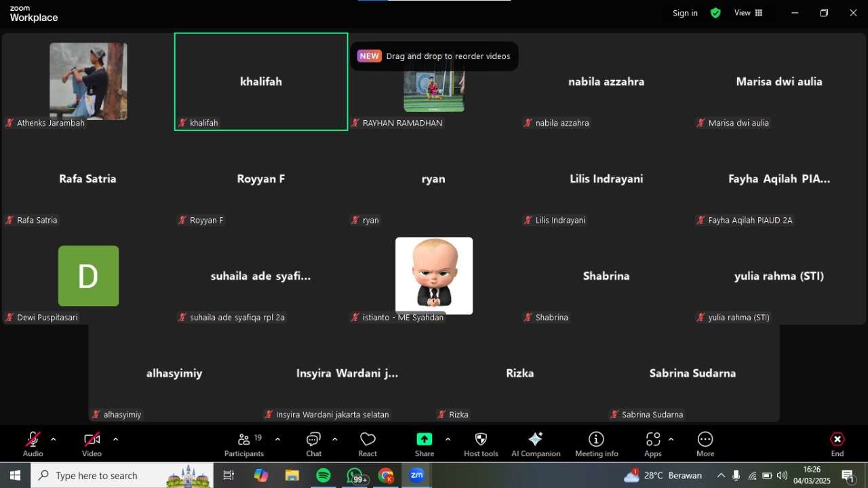Screen dimensions: 868x488
Task: Expand the Participants options arrow
Action: tap(277, 439)
